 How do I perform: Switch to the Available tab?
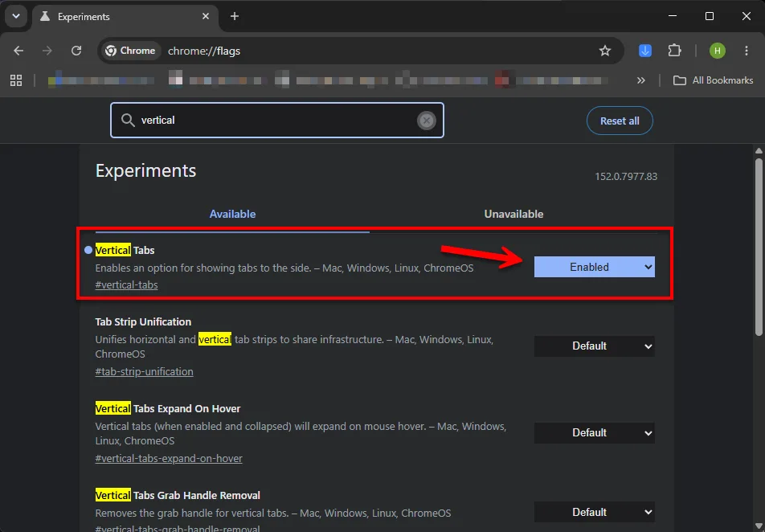click(x=232, y=214)
